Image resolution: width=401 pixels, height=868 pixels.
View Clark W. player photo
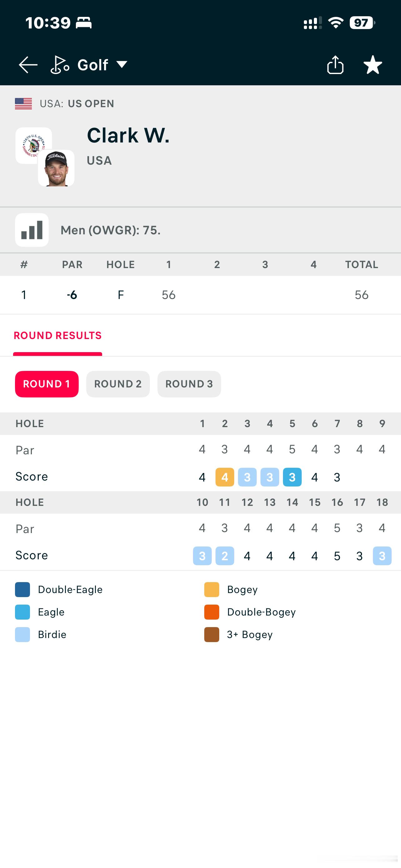56,168
